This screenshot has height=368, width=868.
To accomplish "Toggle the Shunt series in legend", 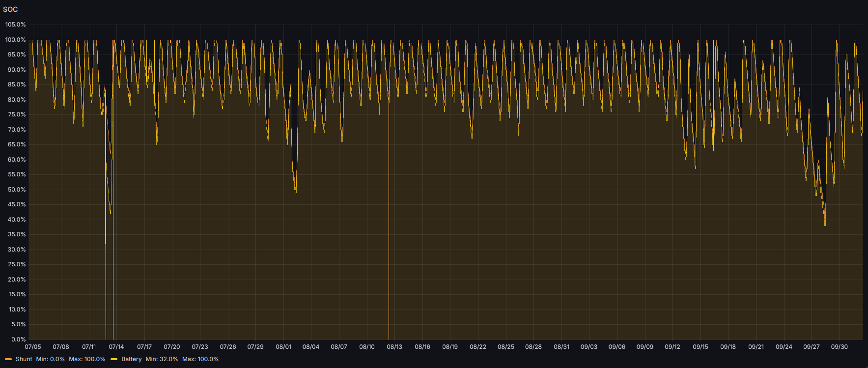I will click(24, 359).
